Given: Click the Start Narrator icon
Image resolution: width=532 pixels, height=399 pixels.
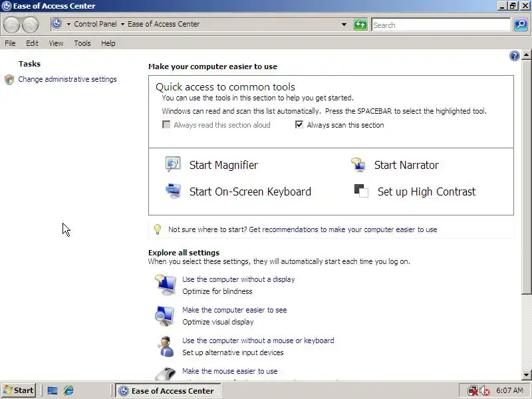Looking at the screenshot, I should click(358, 164).
